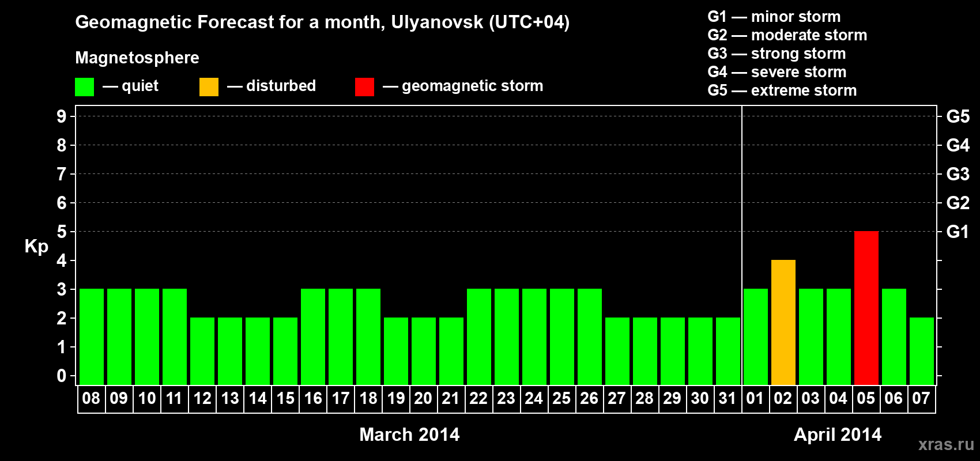Click the green quiet legend swatch
Viewport: 980px width, 461px height.
click(85, 87)
